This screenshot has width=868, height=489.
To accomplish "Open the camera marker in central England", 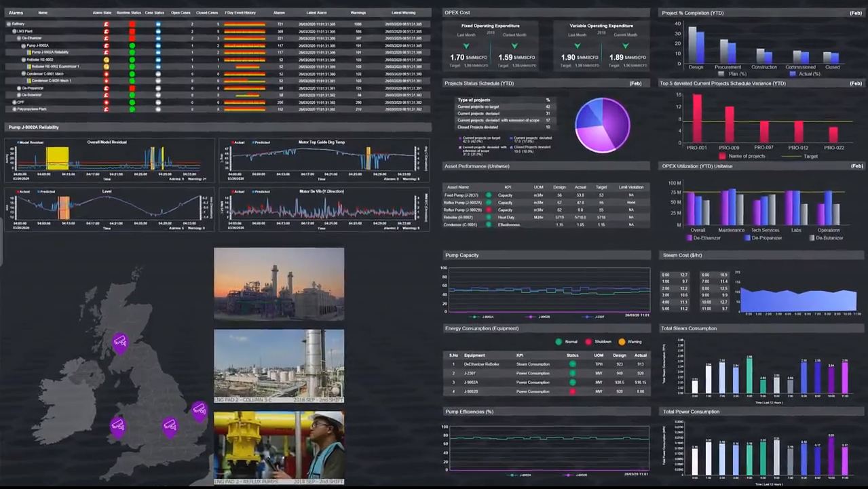I will [x=170, y=425].
